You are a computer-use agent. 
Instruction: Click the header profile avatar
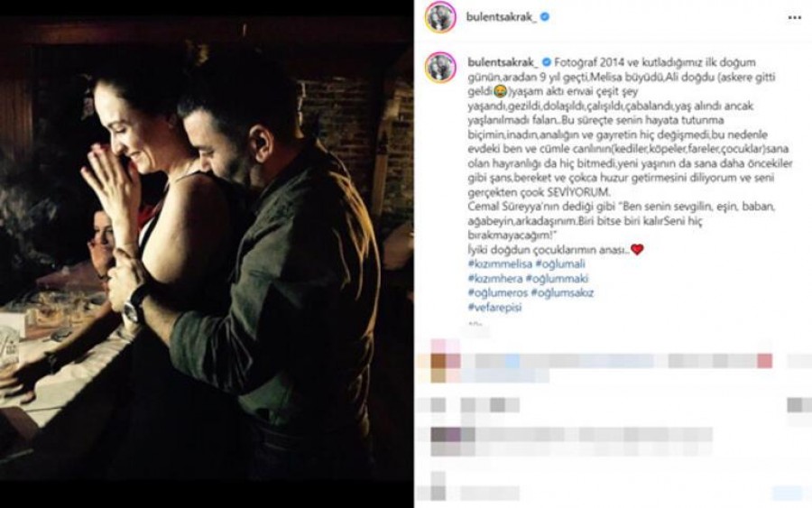point(440,17)
